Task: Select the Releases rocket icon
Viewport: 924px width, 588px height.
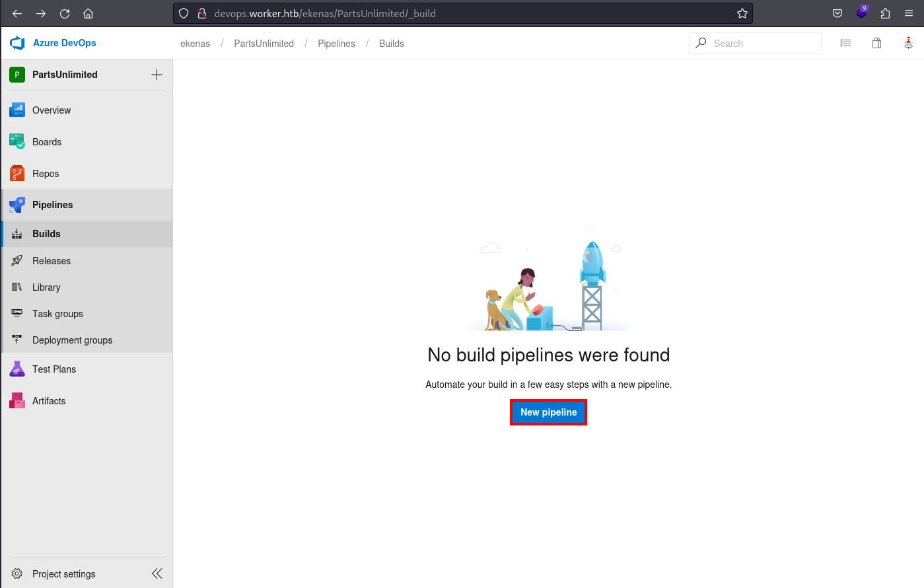Action: click(x=17, y=261)
